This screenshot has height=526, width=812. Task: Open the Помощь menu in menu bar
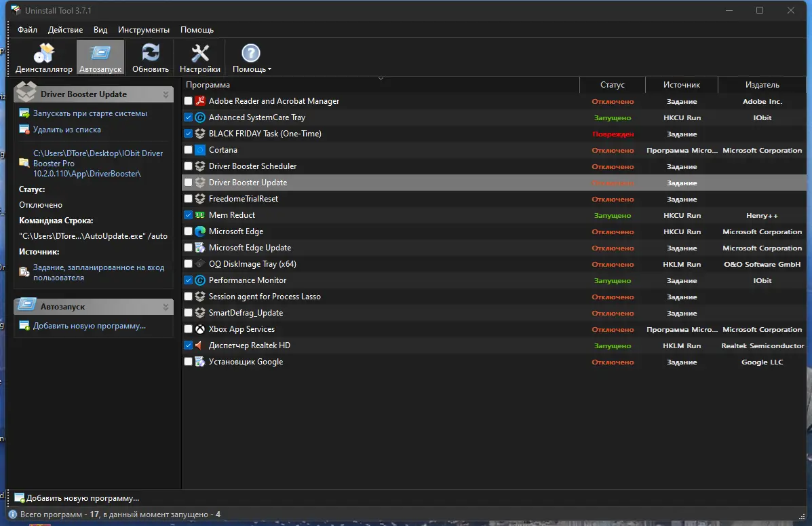[x=197, y=30]
